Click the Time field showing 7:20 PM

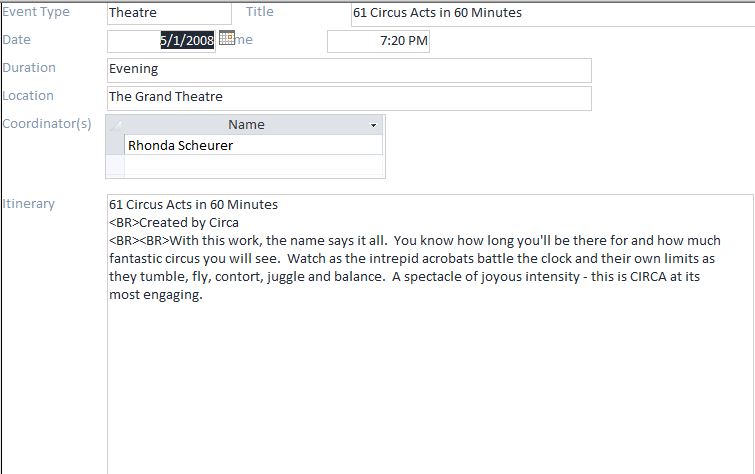378,41
